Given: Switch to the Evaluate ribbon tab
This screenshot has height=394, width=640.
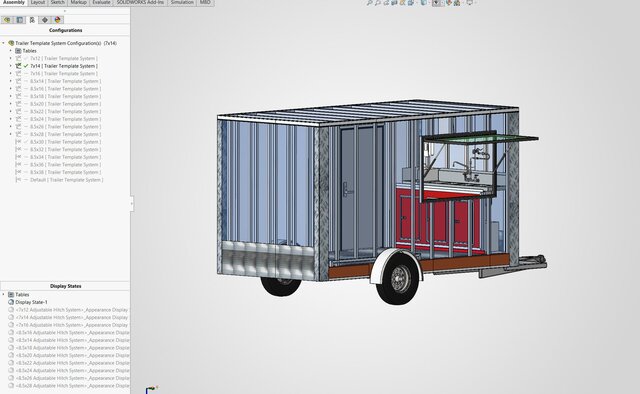Looking at the screenshot, I should click(x=101, y=2).
